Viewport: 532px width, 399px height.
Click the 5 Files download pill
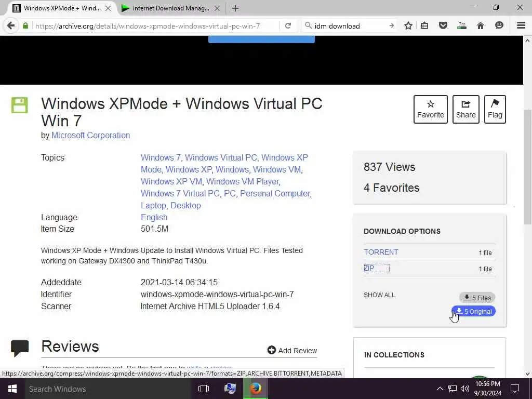[x=477, y=298]
